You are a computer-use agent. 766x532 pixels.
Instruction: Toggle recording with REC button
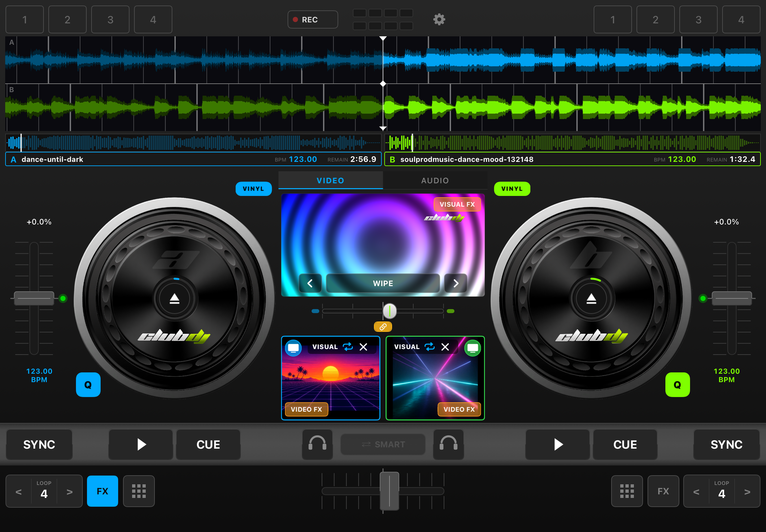(x=313, y=19)
